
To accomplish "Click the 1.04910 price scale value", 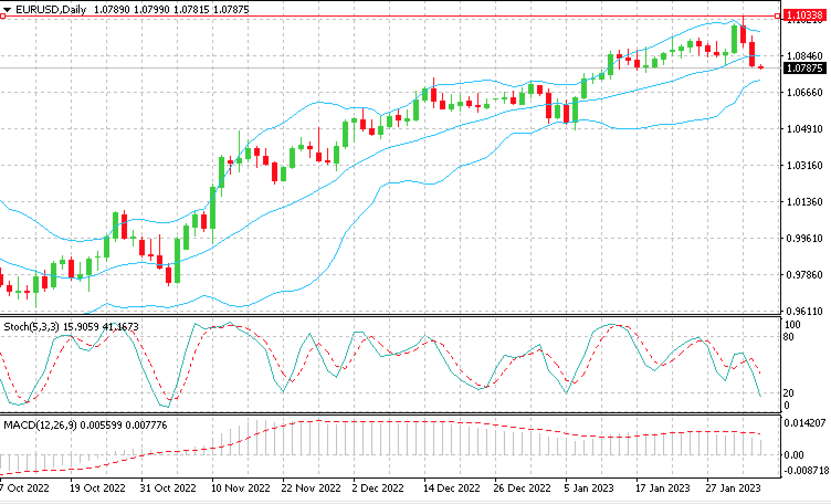I will pyautogui.click(x=804, y=129).
